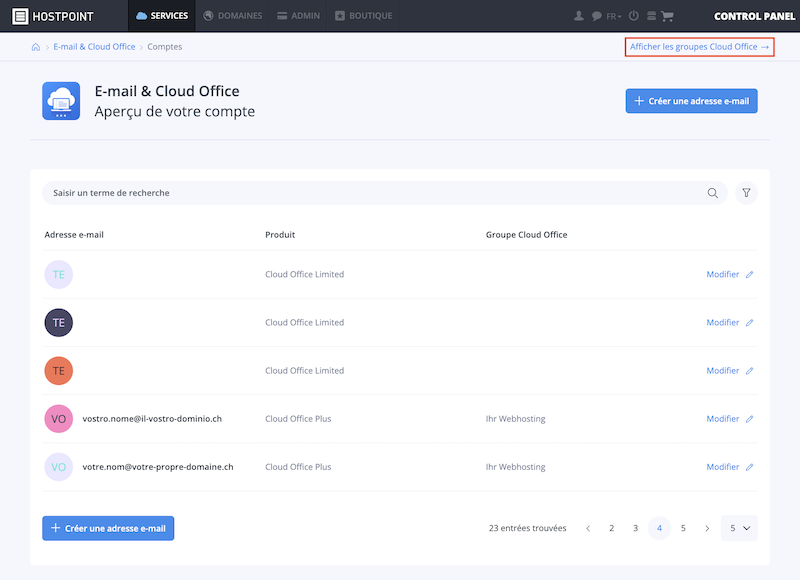Open the filter funnel button
Viewport: 800px width, 580px height.
(746, 193)
